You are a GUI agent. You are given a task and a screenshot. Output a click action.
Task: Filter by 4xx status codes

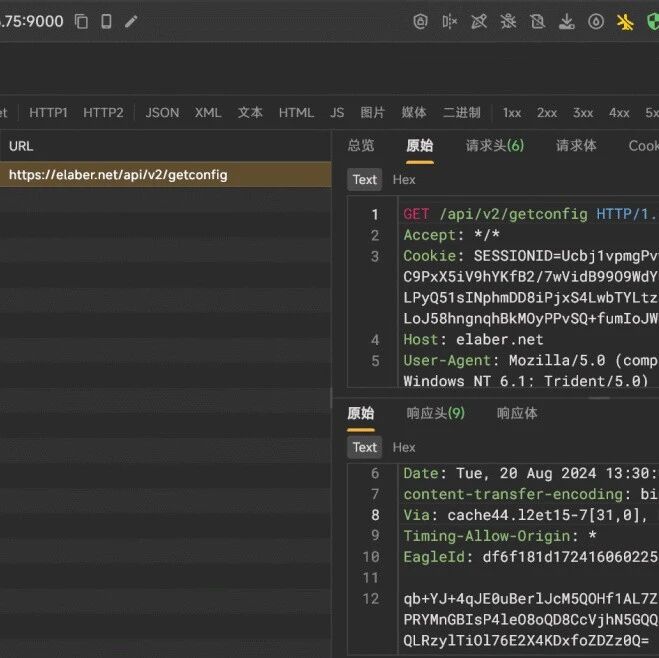(619, 113)
